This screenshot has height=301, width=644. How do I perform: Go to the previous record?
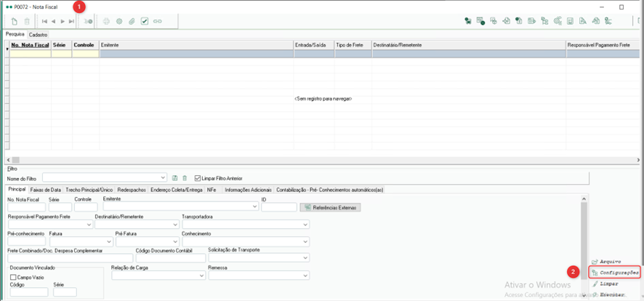coord(53,21)
